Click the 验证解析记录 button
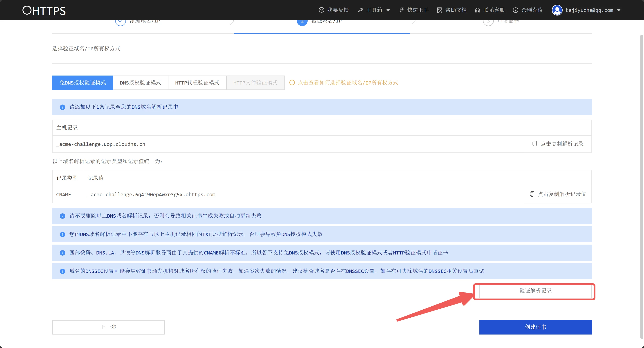 [x=535, y=290]
